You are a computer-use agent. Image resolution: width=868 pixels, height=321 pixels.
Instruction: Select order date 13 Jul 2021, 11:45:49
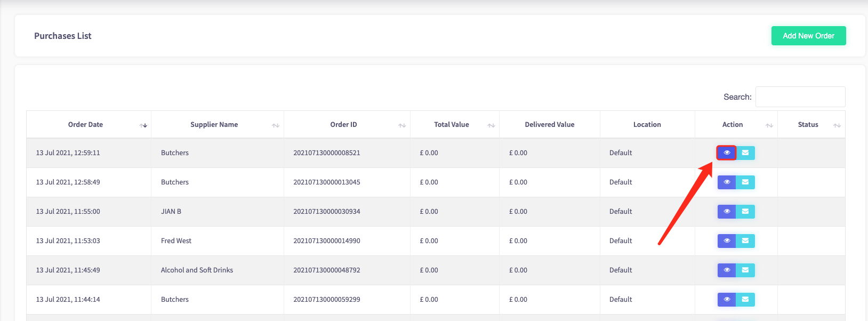click(68, 270)
